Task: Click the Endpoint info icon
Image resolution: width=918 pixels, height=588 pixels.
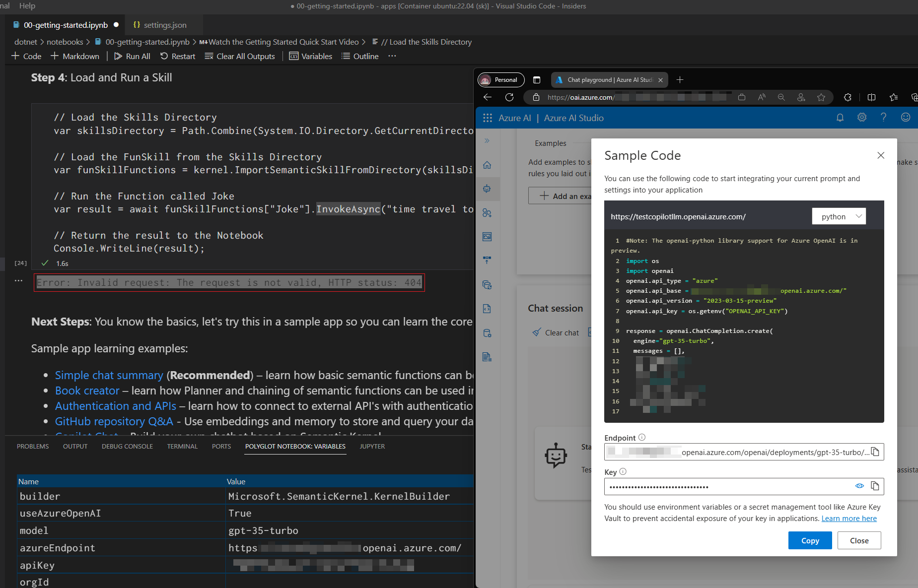Action: (641, 437)
